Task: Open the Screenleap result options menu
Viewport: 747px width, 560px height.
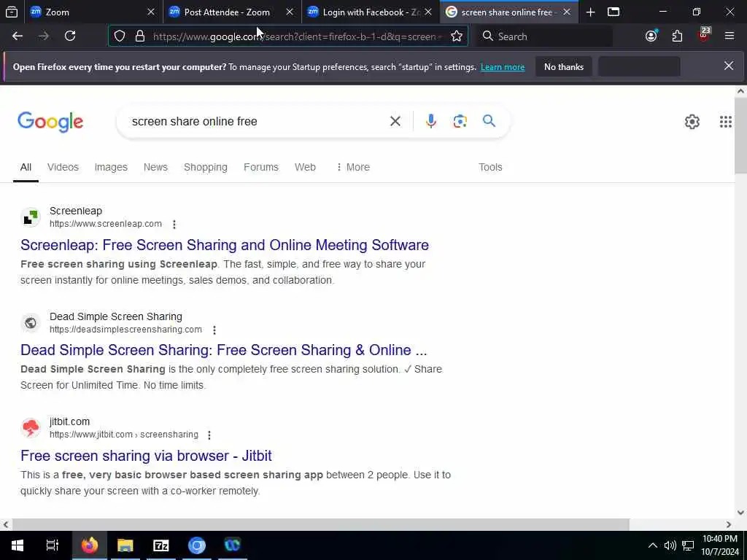Action: [174, 225]
